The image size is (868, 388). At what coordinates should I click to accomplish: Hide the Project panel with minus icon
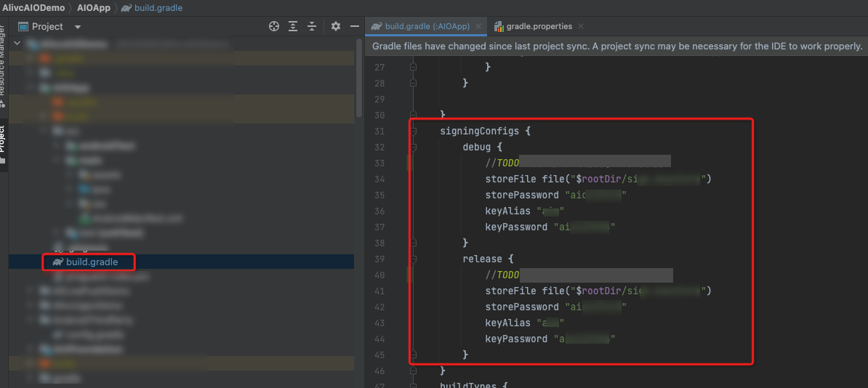pos(355,26)
